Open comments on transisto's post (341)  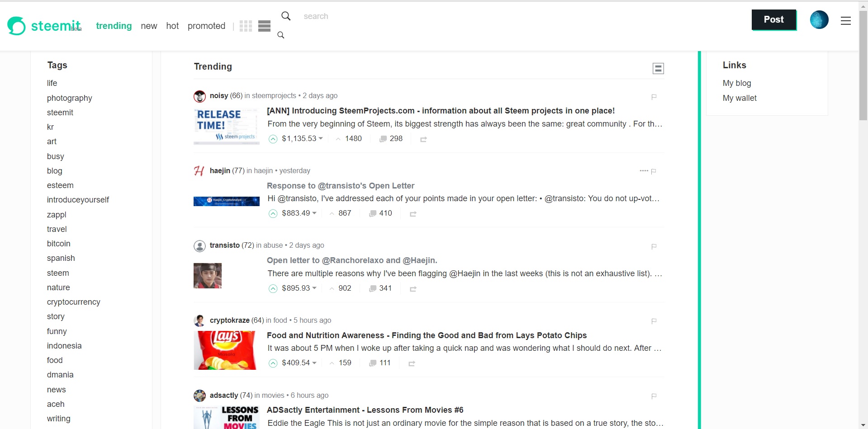point(380,288)
